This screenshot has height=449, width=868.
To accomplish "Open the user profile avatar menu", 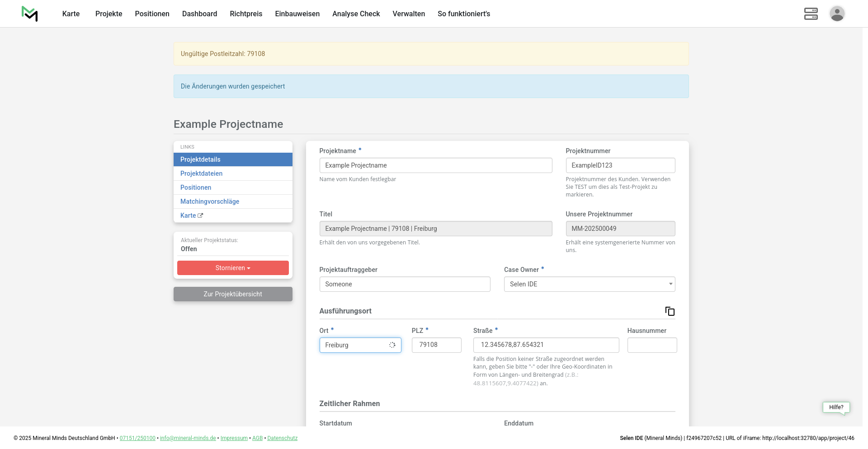I will click(x=837, y=14).
